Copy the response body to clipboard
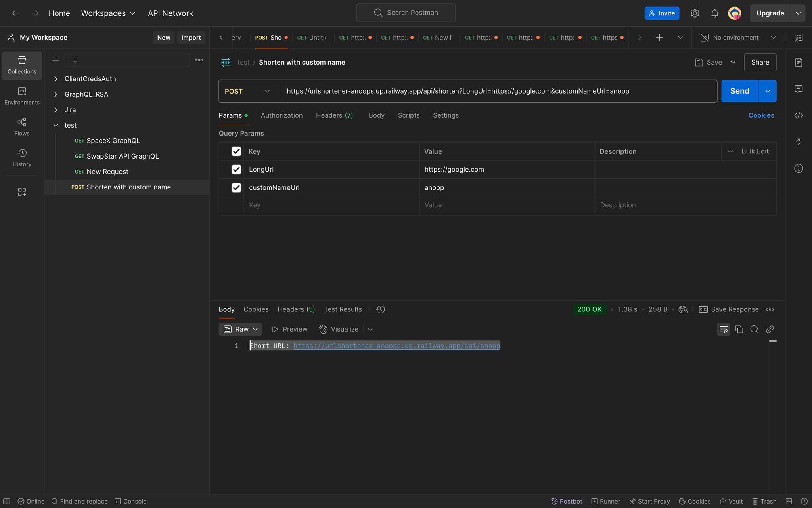Viewport: 812px width, 508px height. point(739,329)
